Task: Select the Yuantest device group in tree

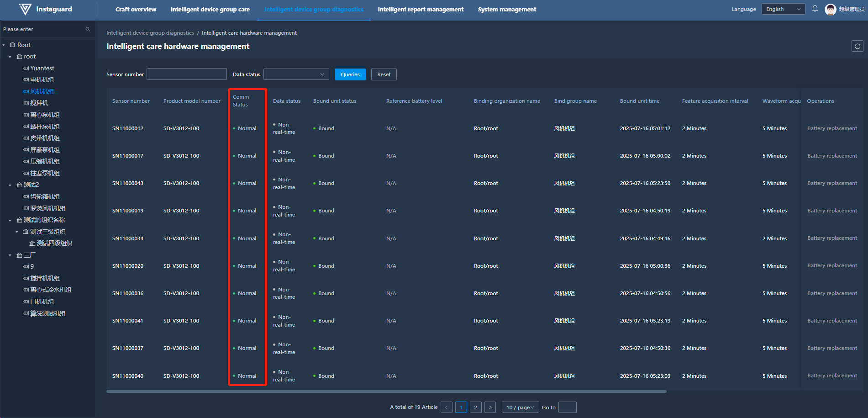Action: tap(42, 68)
